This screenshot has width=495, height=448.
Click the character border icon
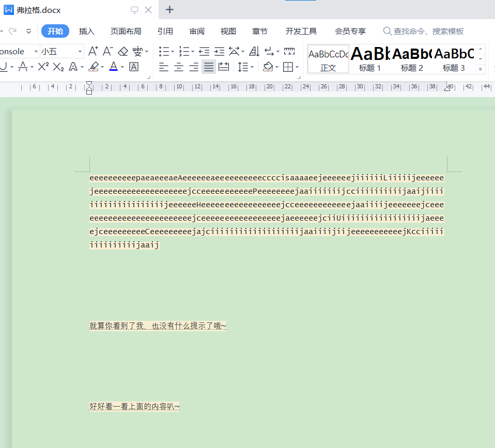pyautogui.click(x=134, y=67)
